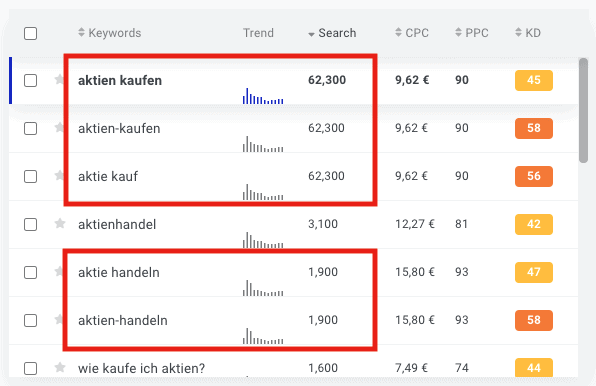Toggle the select-all checkbox in header
The height and width of the screenshot is (386, 596).
coord(30,33)
